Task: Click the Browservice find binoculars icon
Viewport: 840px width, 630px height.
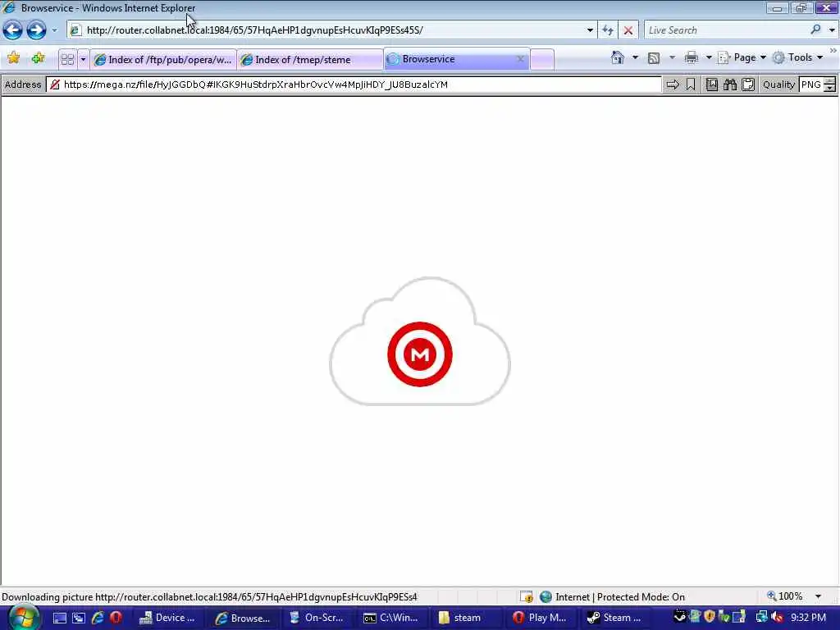Action: 730,84
